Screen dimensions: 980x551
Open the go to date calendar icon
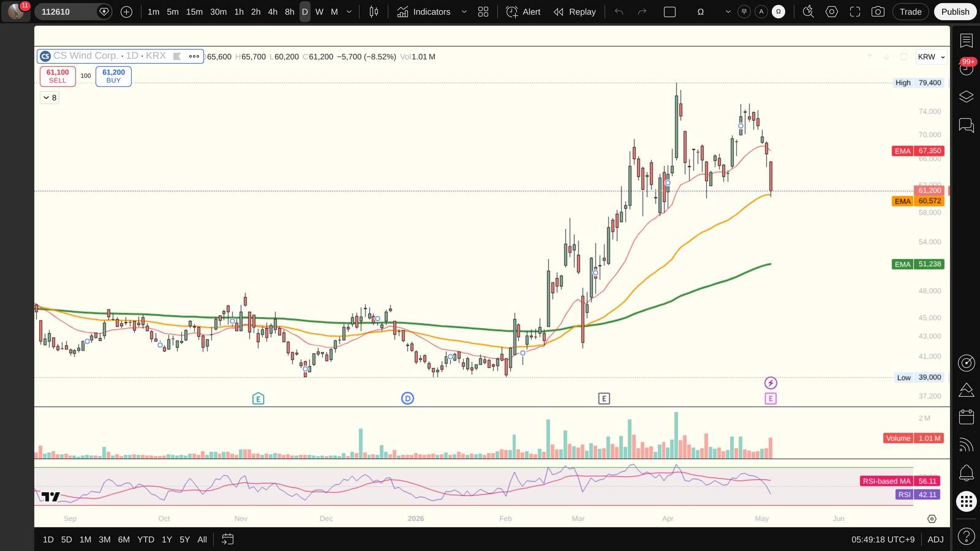[227, 539]
